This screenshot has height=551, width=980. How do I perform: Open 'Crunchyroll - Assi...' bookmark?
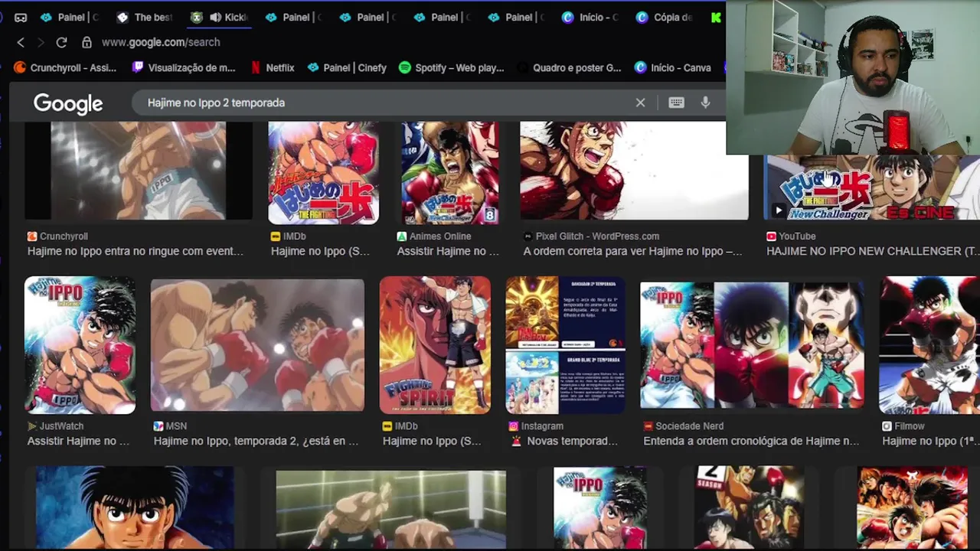tap(65, 67)
